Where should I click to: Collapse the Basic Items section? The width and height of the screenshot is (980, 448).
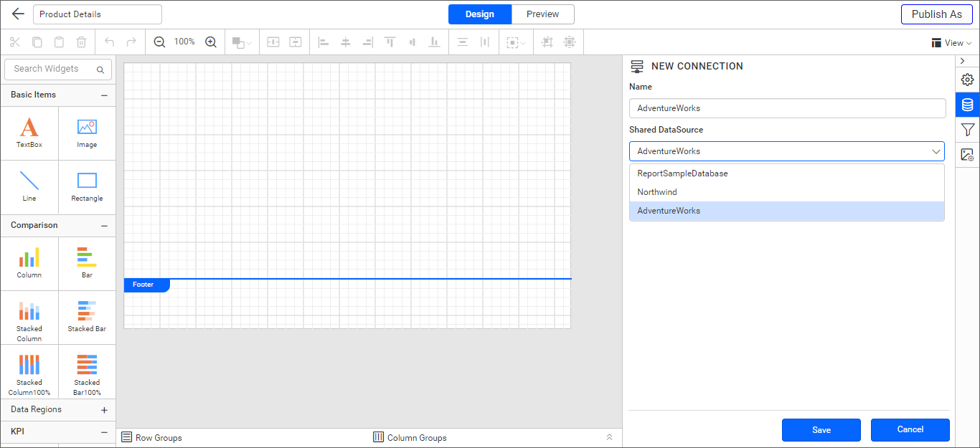[104, 94]
